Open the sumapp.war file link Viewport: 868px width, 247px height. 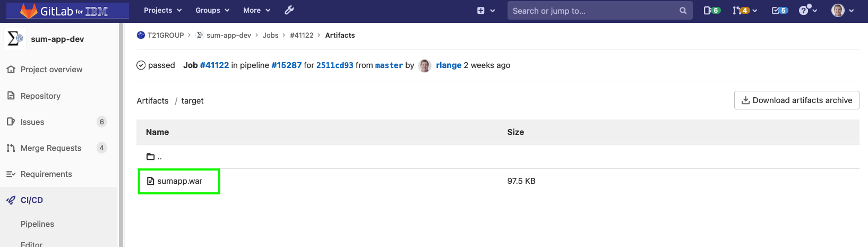pyautogui.click(x=179, y=181)
